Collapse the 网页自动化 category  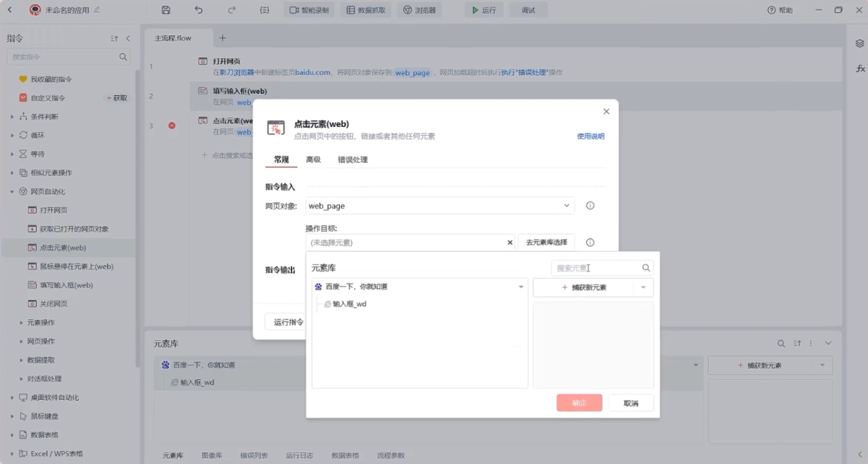12,192
